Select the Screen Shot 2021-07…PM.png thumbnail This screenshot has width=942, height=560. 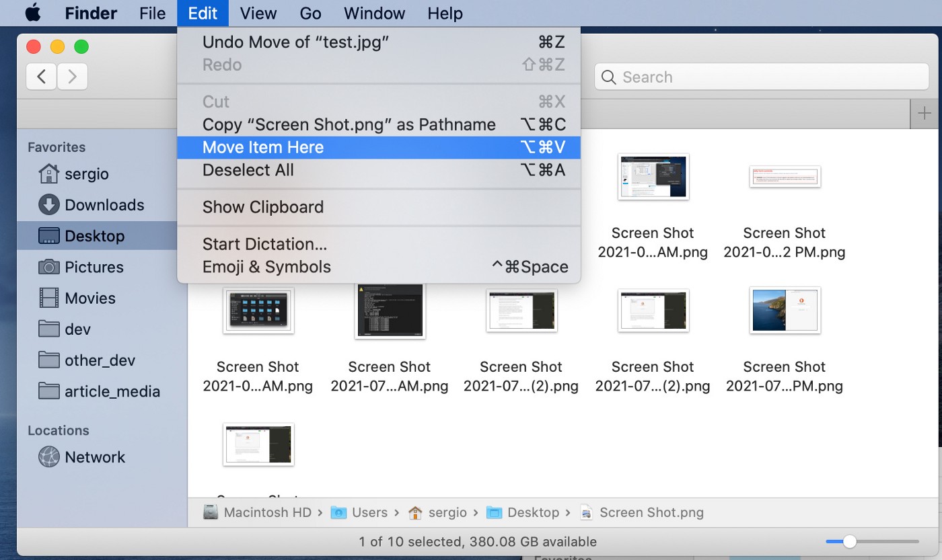tap(785, 311)
